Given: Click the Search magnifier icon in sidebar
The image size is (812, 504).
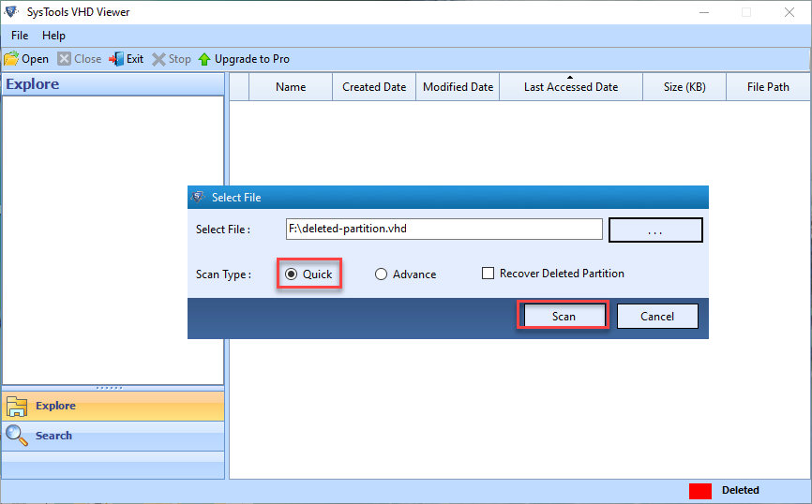Looking at the screenshot, I should click(x=17, y=436).
